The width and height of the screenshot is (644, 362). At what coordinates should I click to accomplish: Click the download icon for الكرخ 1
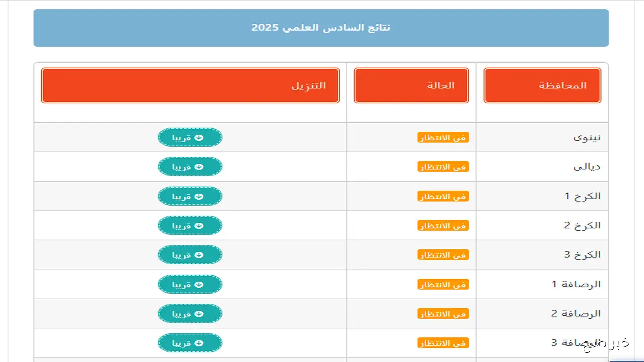coord(198,196)
